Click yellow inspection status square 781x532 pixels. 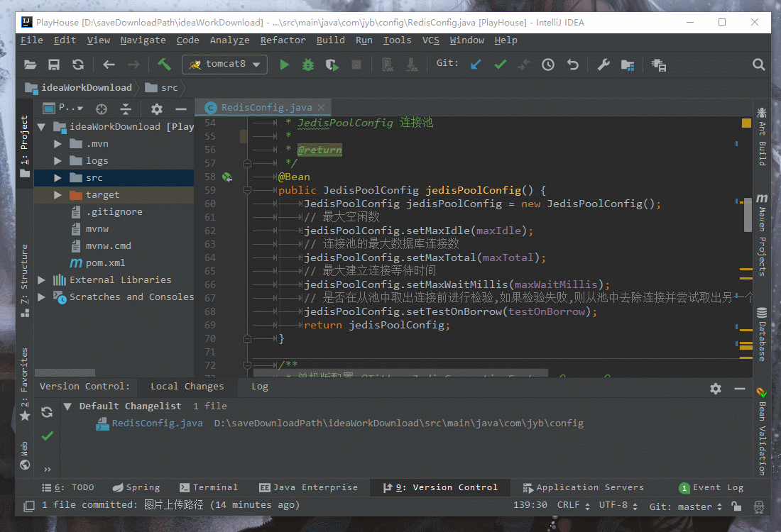[x=746, y=123]
